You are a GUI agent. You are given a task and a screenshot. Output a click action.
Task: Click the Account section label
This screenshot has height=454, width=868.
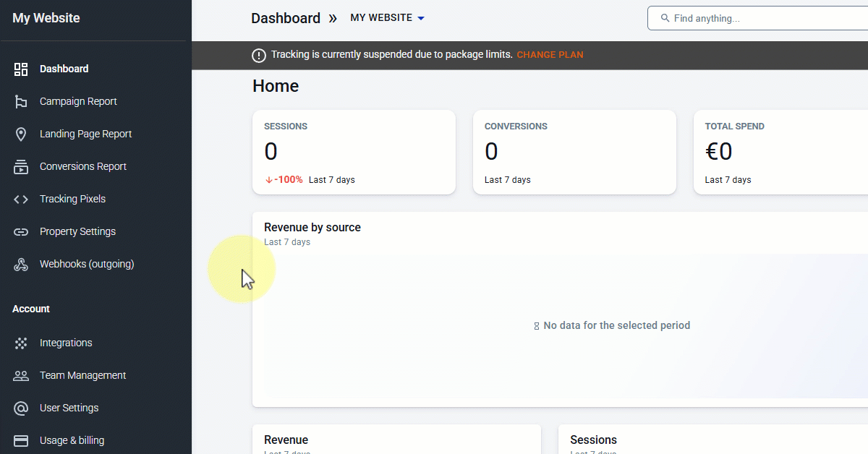pos(31,309)
